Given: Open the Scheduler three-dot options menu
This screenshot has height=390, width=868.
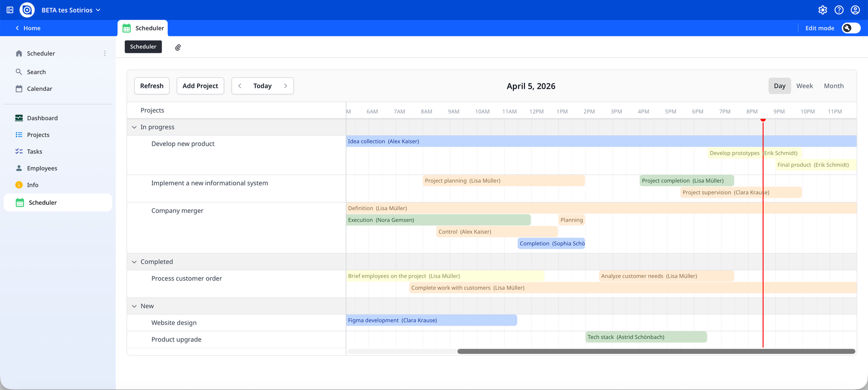Looking at the screenshot, I should (x=105, y=53).
